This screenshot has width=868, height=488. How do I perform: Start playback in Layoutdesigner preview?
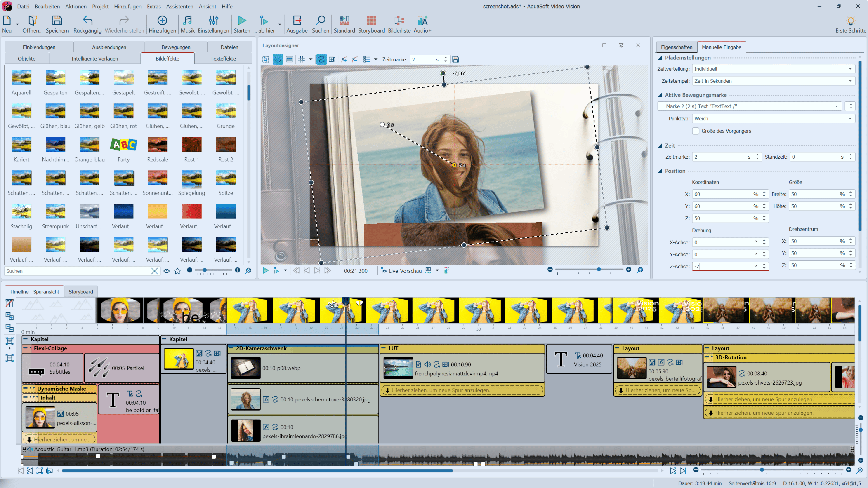(266, 270)
